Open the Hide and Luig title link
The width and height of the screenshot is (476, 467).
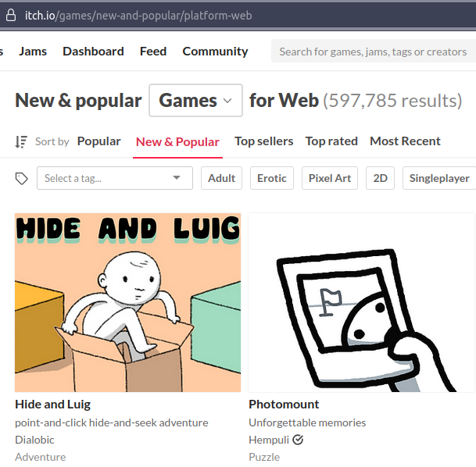(53, 405)
